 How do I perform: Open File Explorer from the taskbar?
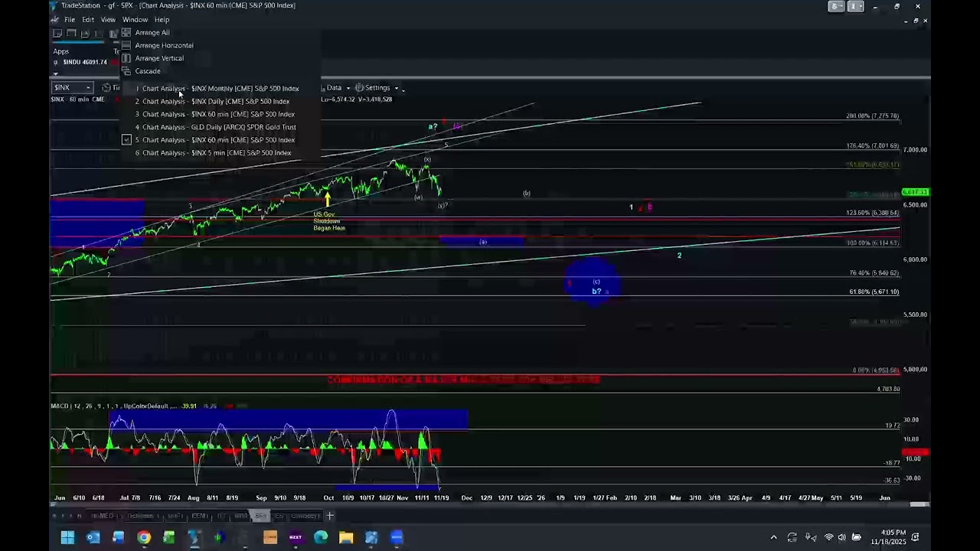[346, 537]
